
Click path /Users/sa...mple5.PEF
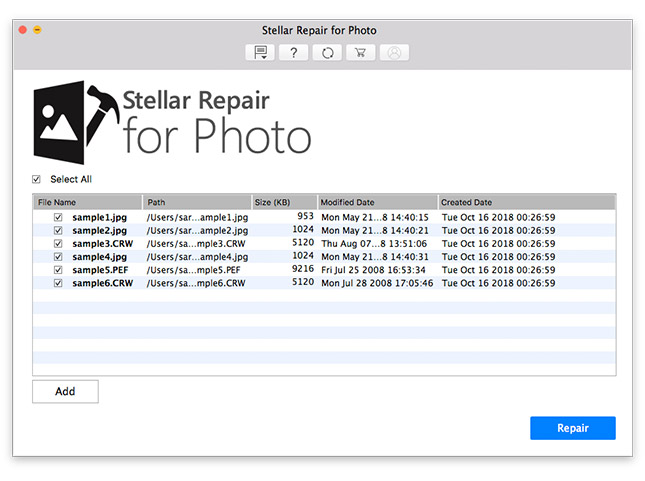pyautogui.click(x=193, y=270)
